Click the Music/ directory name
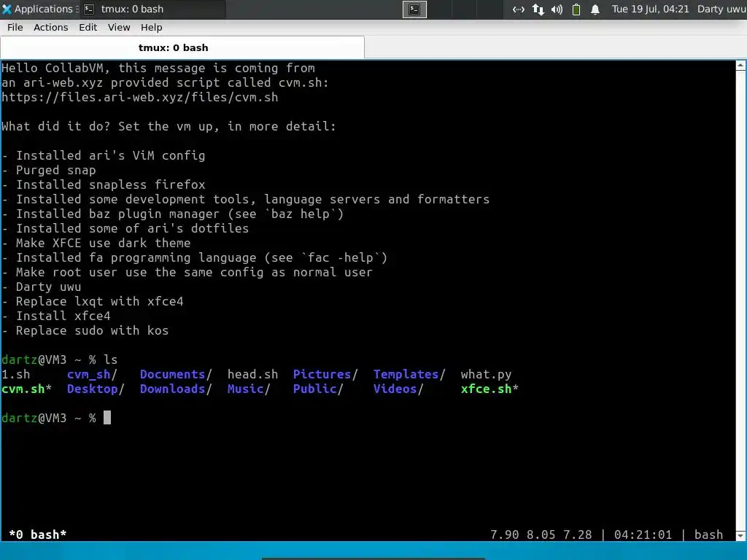The image size is (747, 560). (x=249, y=389)
